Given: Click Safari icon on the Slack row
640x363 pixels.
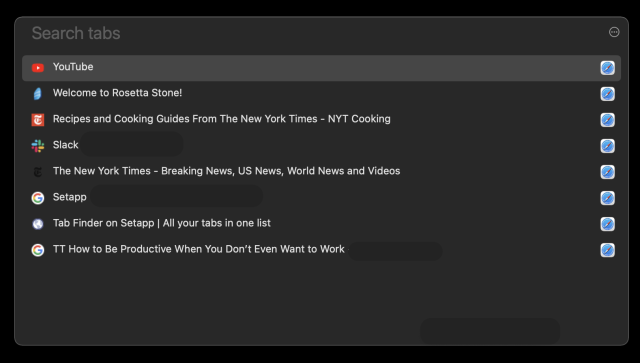Looking at the screenshot, I should 607,146.
